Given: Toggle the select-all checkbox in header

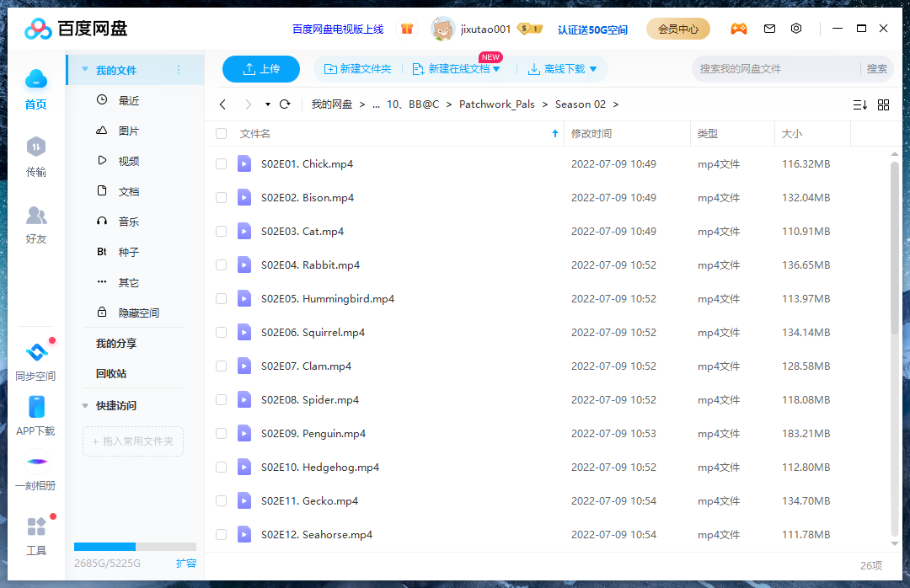Looking at the screenshot, I should coord(221,133).
